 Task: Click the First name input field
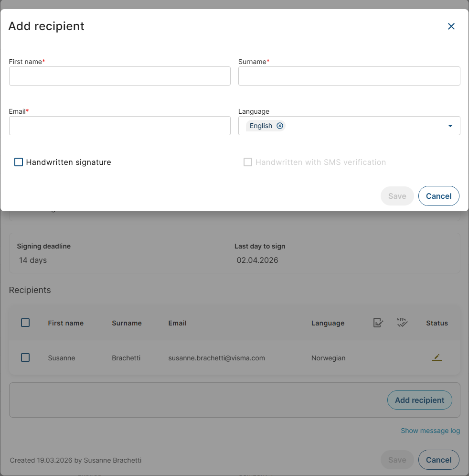tap(119, 76)
